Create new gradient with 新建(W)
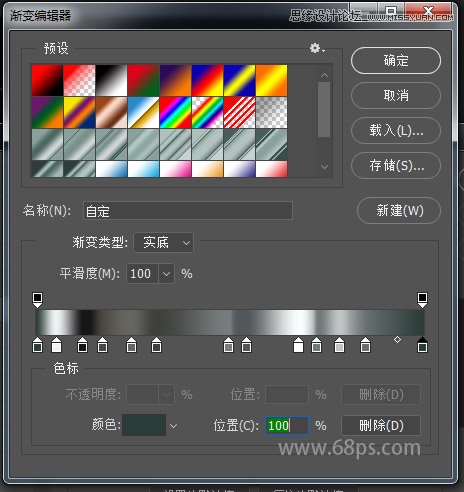 click(399, 211)
